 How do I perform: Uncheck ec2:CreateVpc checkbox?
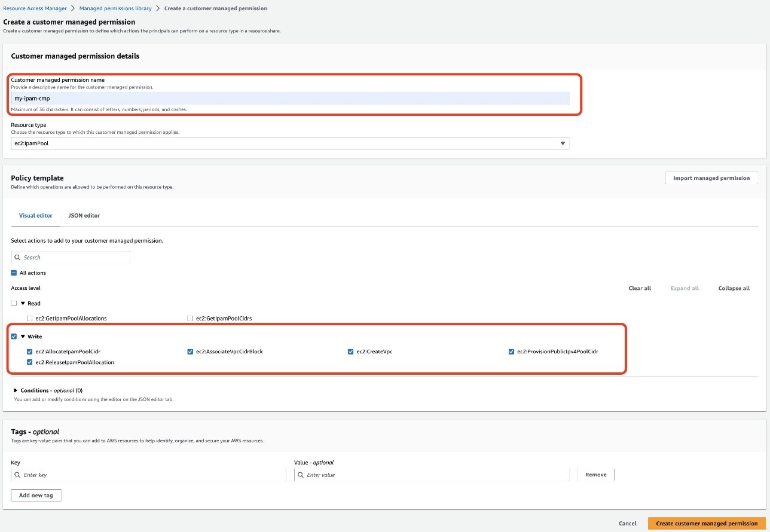[350, 351]
